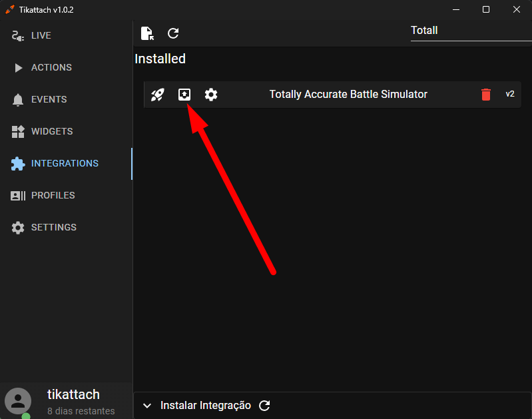This screenshot has height=419, width=532.
Task: Click the upload/update box icon
Action: tap(184, 95)
